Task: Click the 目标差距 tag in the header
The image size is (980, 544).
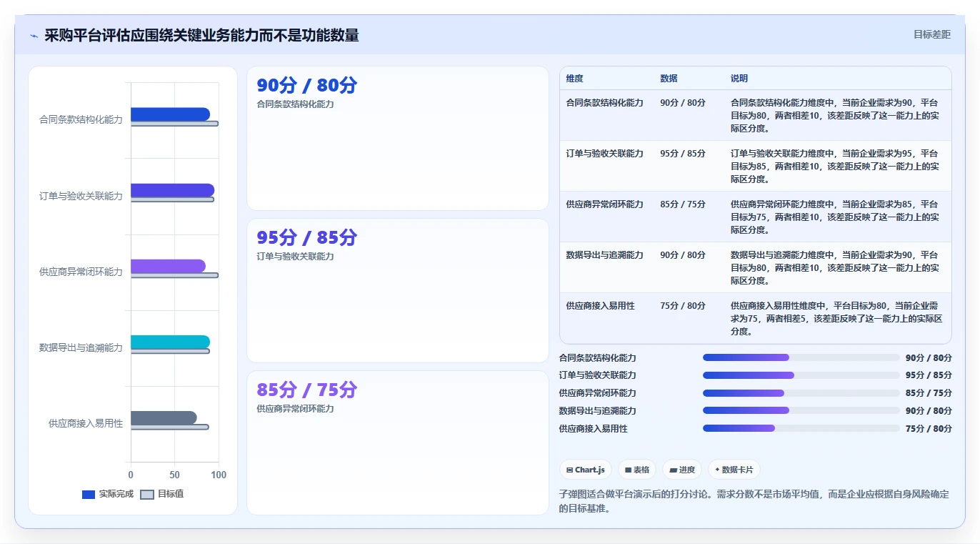Action: (x=932, y=34)
